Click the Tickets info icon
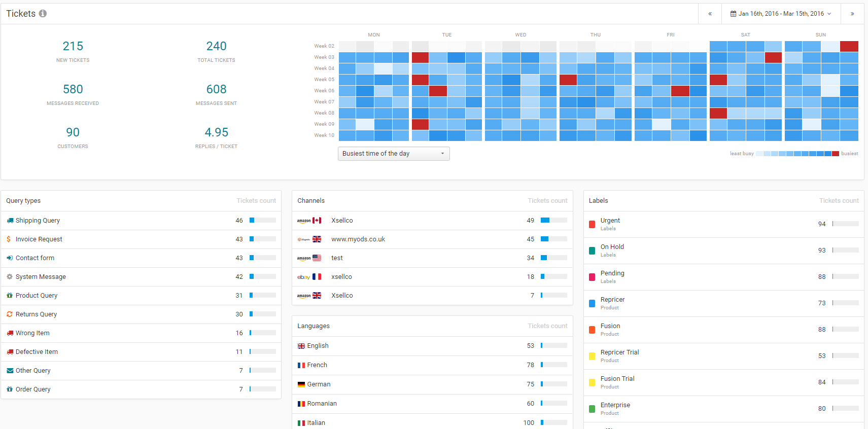 (x=43, y=14)
